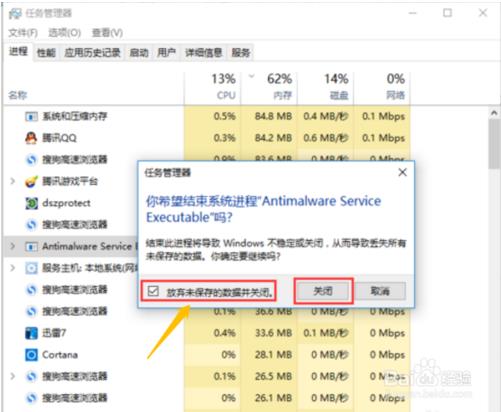
Task: Switch to the 详细信息 tab
Action: tap(204, 53)
